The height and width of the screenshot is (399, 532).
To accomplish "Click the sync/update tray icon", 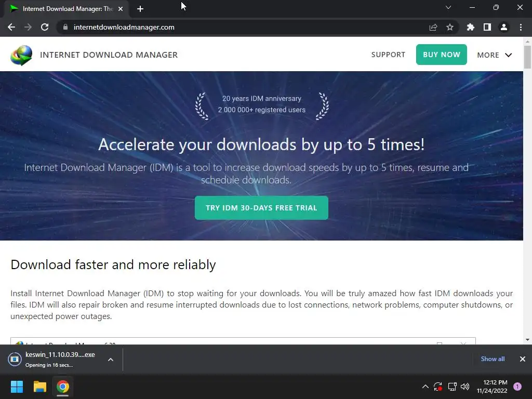I will [x=438, y=387].
